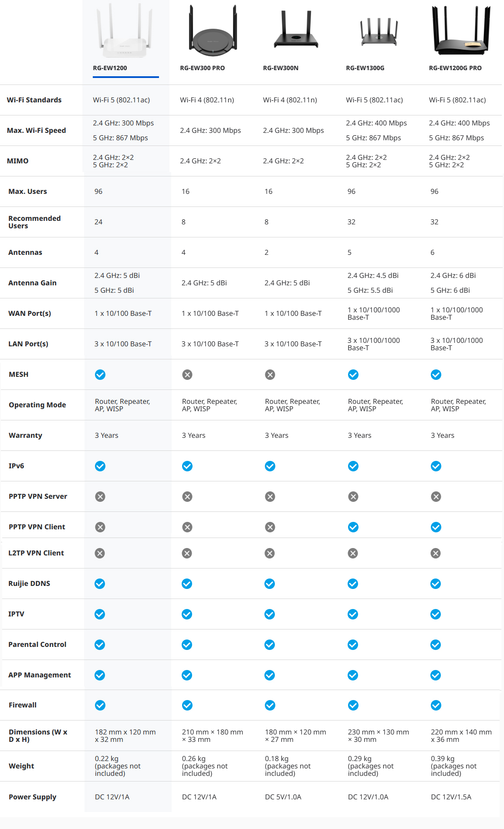Click IPTV checkmark for RG-EW300 PRO

187,614
